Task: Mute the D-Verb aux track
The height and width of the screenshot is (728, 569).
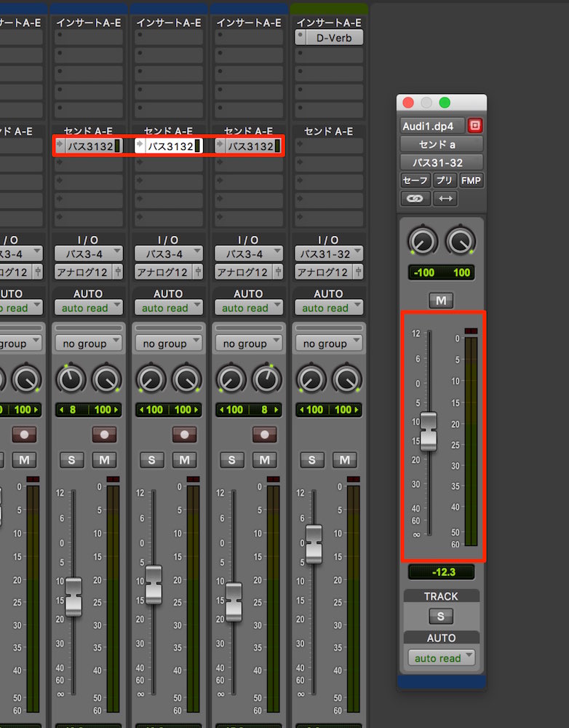Action: (345, 460)
